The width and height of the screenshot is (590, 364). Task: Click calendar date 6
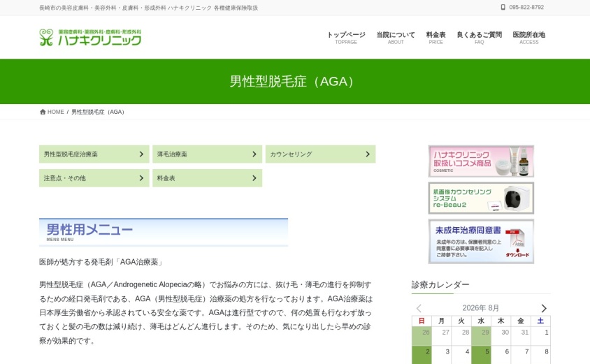coord(501,355)
